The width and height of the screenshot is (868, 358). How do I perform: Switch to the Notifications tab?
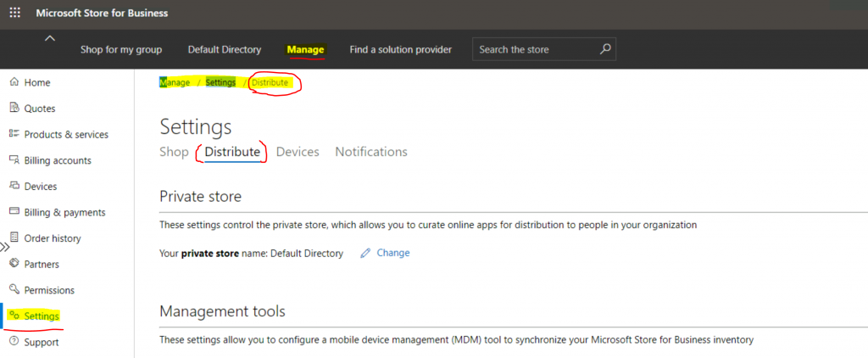click(371, 152)
